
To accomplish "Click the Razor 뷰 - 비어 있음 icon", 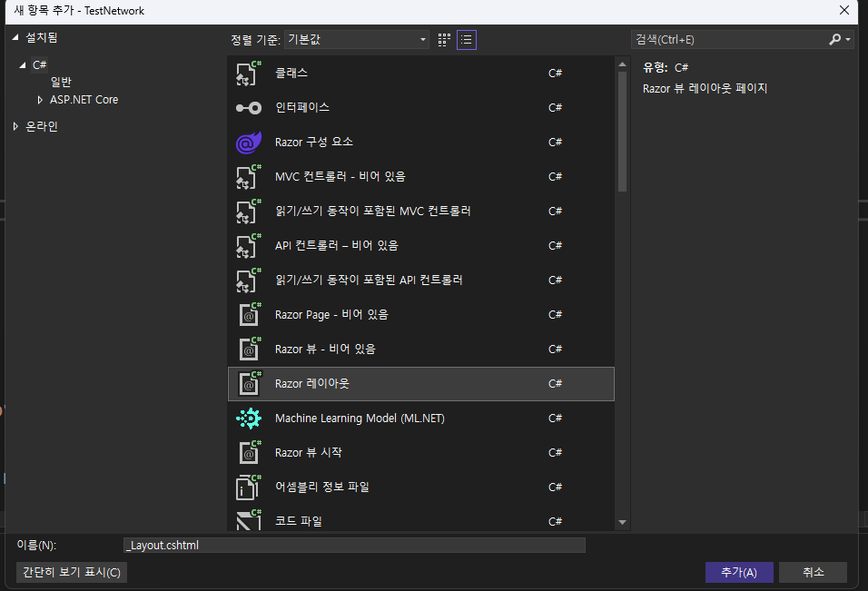I will click(250, 350).
